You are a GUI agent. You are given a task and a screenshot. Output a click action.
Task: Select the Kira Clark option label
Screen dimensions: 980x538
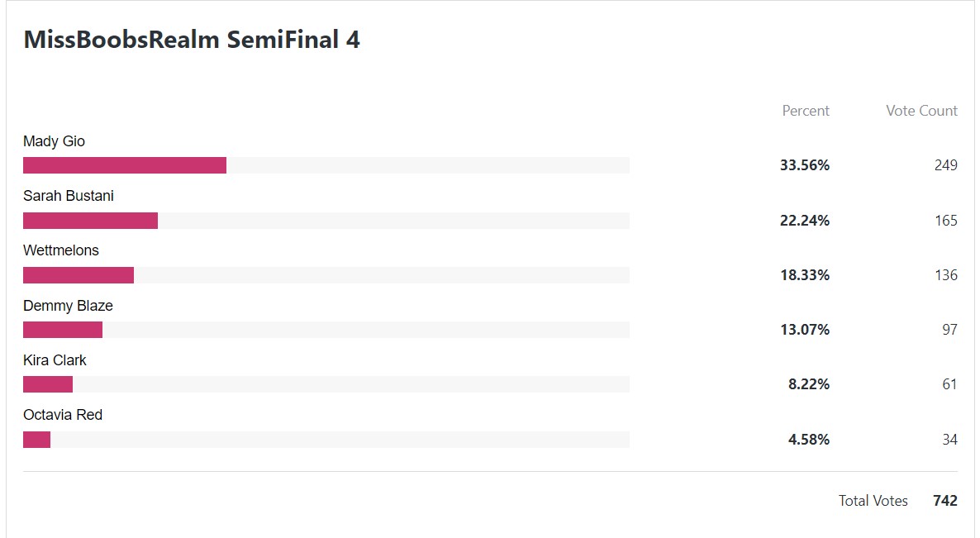55,360
